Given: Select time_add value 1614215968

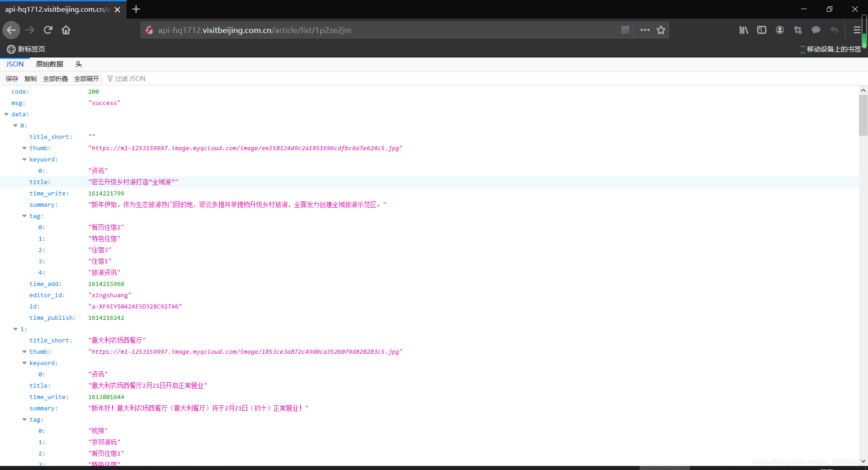Looking at the screenshot, I should [106, 284].
